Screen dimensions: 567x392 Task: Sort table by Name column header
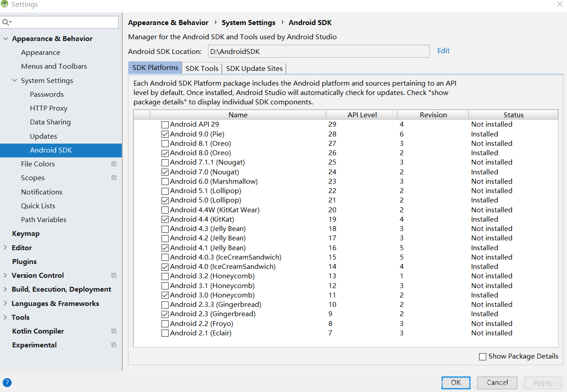pos(238,115)
